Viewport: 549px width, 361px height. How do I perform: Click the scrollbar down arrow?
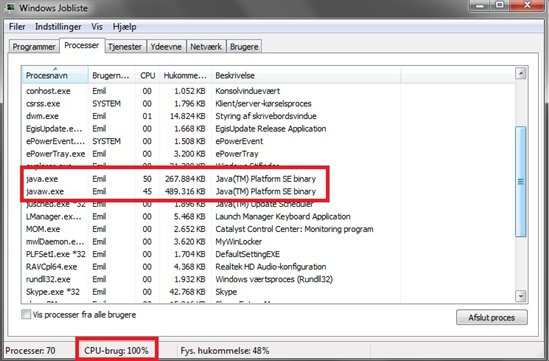coord(521,296)
